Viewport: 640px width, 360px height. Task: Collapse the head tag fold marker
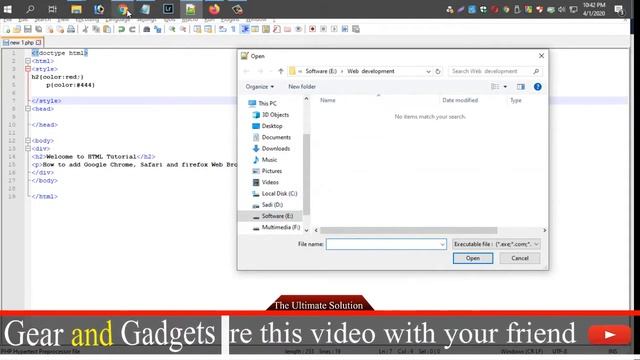[x=28, y=109]
